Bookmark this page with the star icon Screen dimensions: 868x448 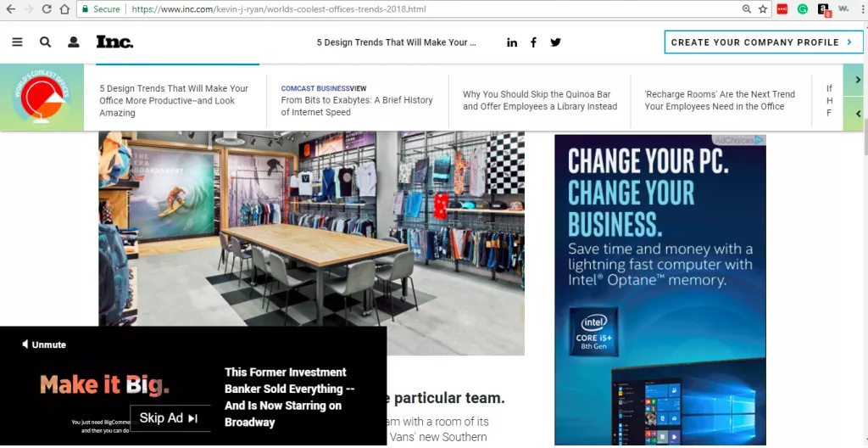(x=763, y=9)
